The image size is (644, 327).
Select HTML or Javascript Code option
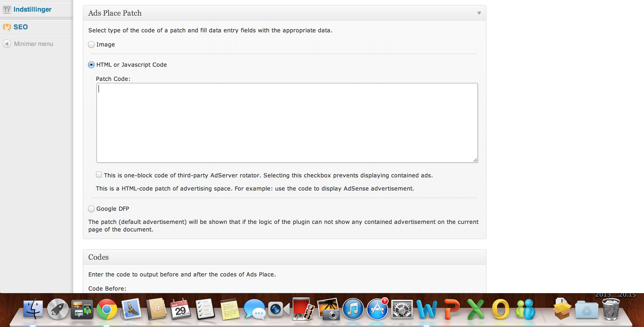coord(91,65)
